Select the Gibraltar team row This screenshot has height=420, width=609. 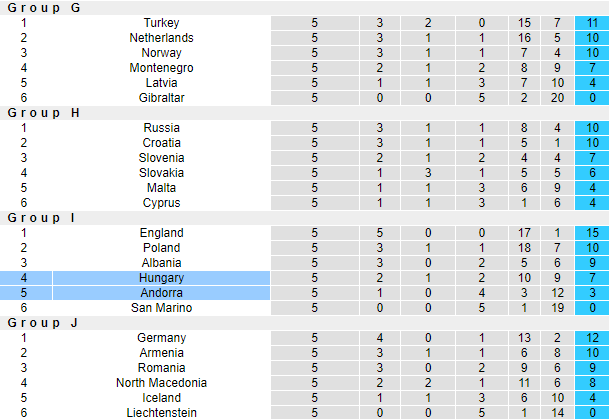[161, 98]
